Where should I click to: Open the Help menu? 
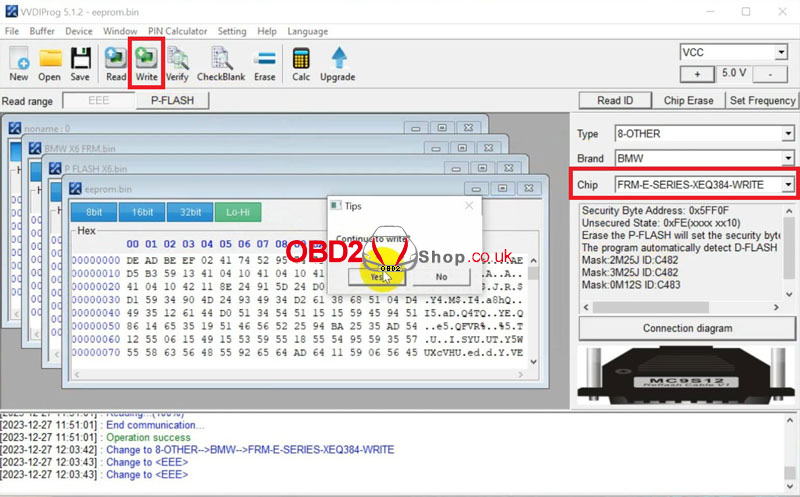pyautogui.click(x=267, y=31)
